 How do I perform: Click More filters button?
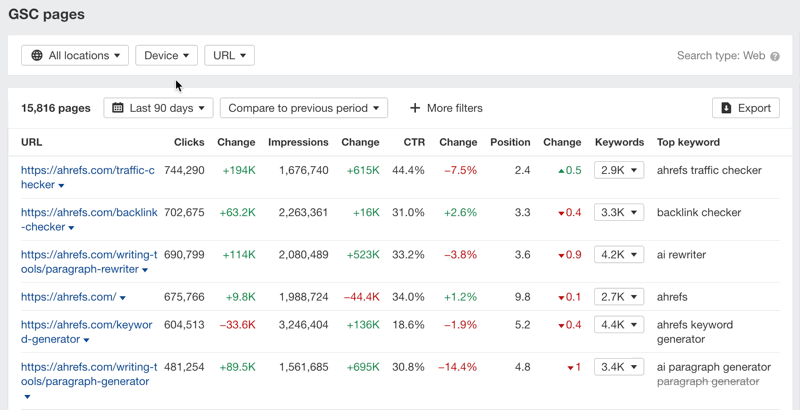[x=446, y=108]
